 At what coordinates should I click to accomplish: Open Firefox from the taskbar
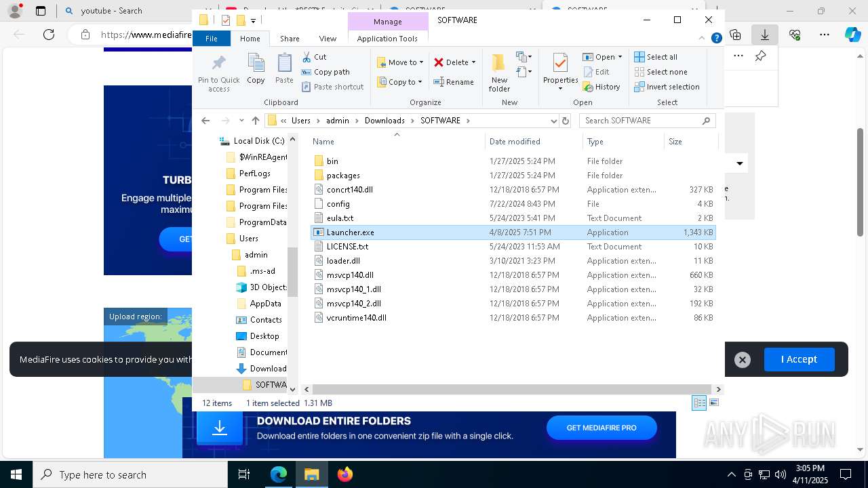coord(344,474)
